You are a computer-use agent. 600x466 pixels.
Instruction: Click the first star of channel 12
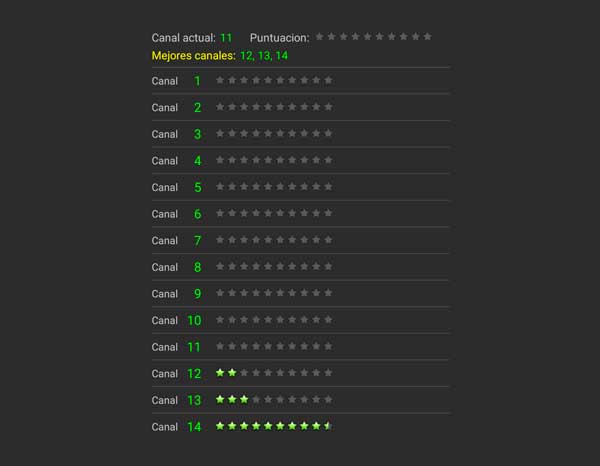coord(221,373)
